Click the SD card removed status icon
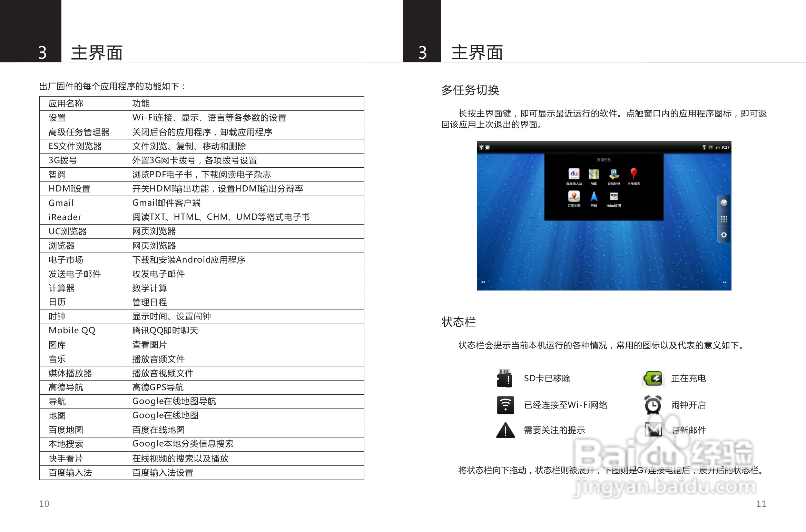806x532 pixels. coord(505,378)
